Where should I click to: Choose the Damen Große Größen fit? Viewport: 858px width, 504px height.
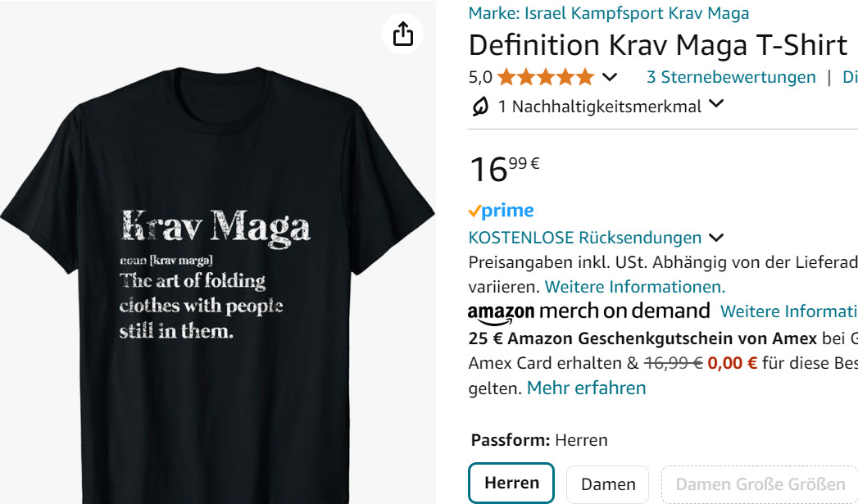tap(760, 484)
